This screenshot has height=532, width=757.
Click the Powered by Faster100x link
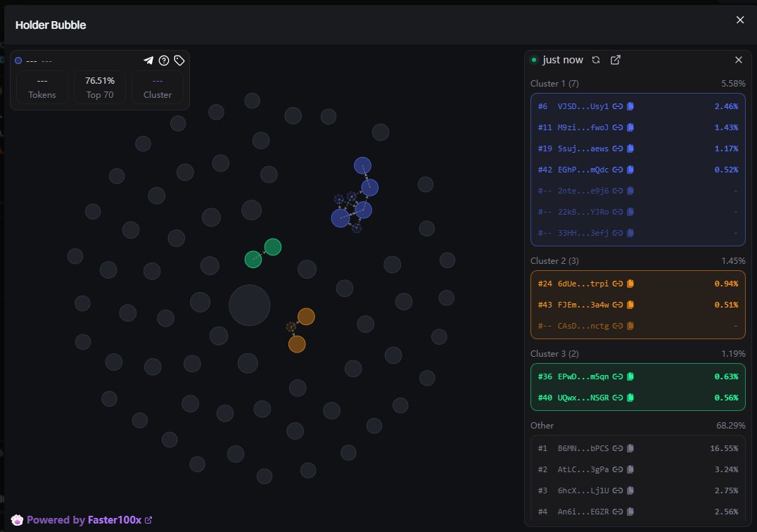[x=89, y=520]
